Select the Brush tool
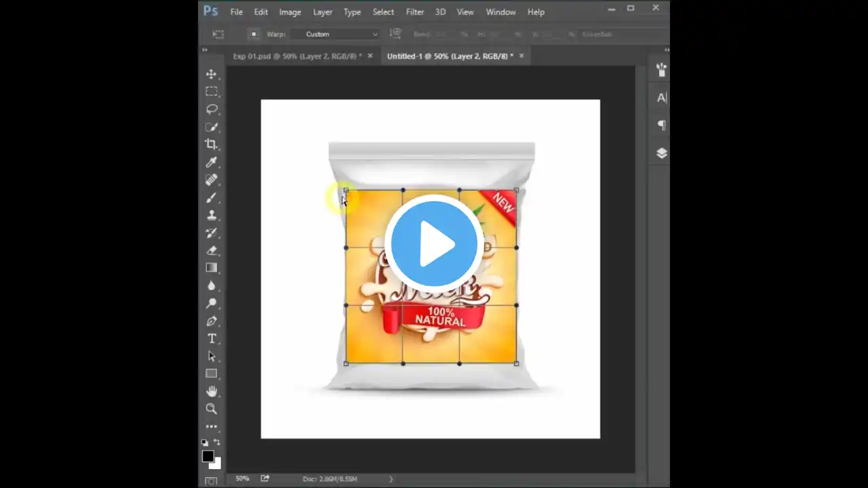The image size is (868, 488). (212, 197)
